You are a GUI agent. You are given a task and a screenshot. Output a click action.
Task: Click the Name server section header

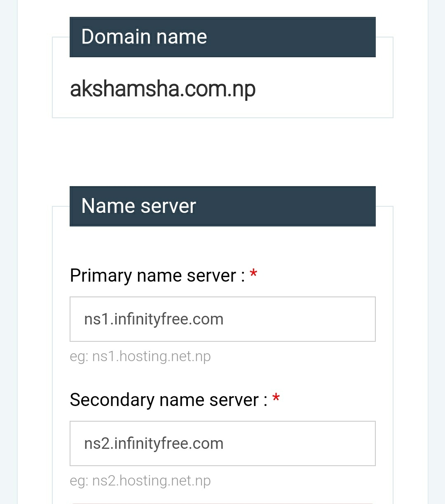[222, 206]
